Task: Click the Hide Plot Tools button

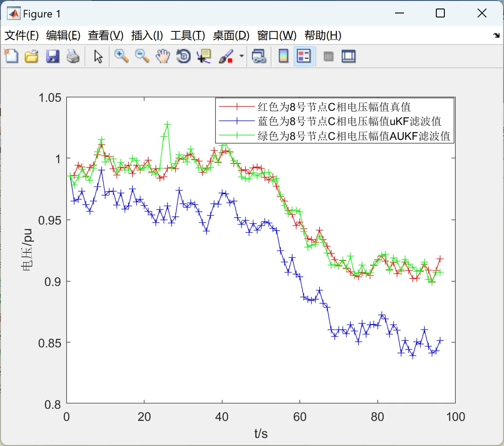Action: tap(328, 56)
